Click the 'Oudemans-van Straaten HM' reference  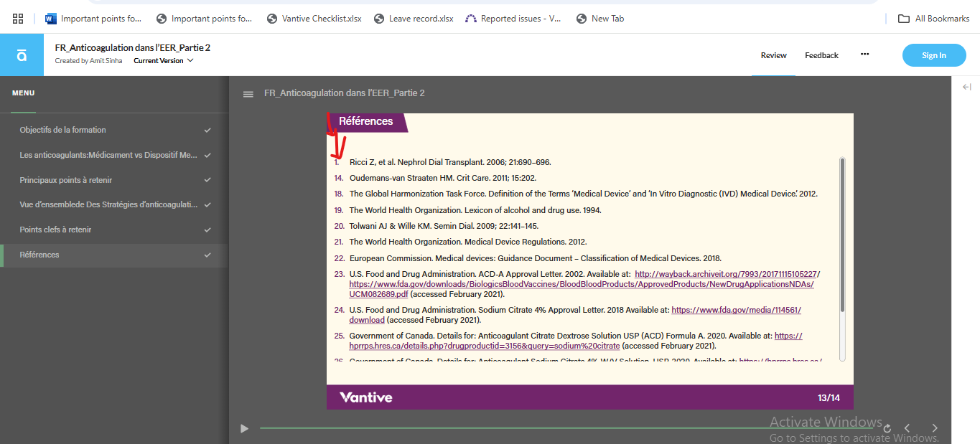pos(443,178)
